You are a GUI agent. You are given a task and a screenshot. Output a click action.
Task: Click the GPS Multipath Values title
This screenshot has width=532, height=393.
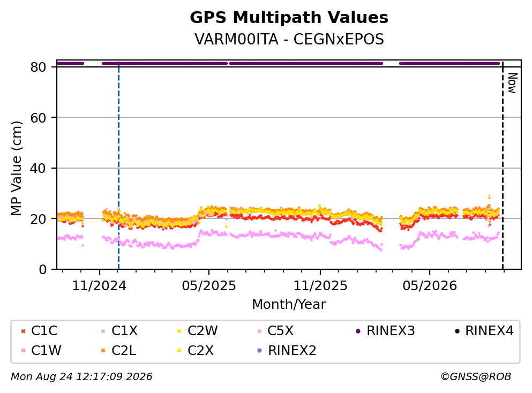click(x=289, y=17)
